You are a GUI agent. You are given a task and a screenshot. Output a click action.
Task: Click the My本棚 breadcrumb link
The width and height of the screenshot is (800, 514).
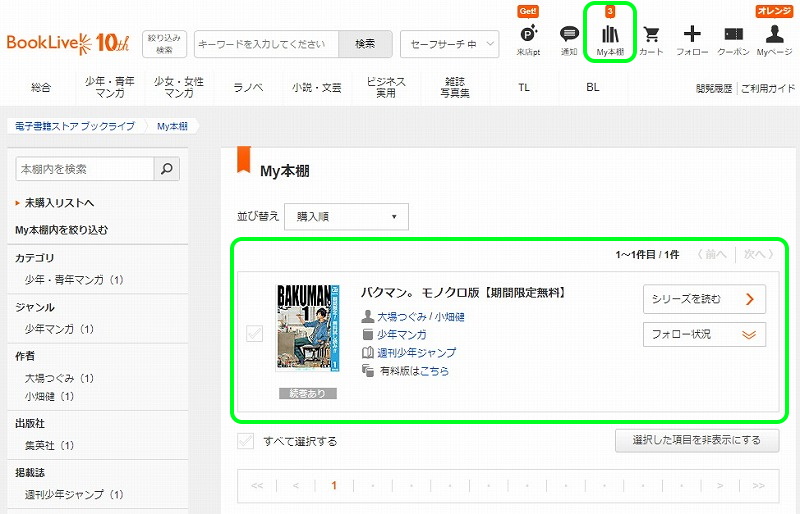172,126
